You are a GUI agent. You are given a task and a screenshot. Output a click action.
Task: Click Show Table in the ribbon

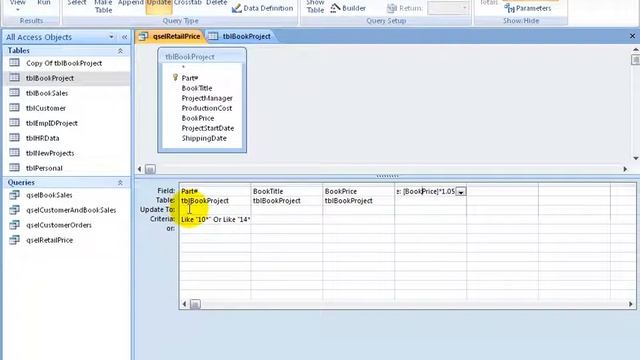point(315,7)
